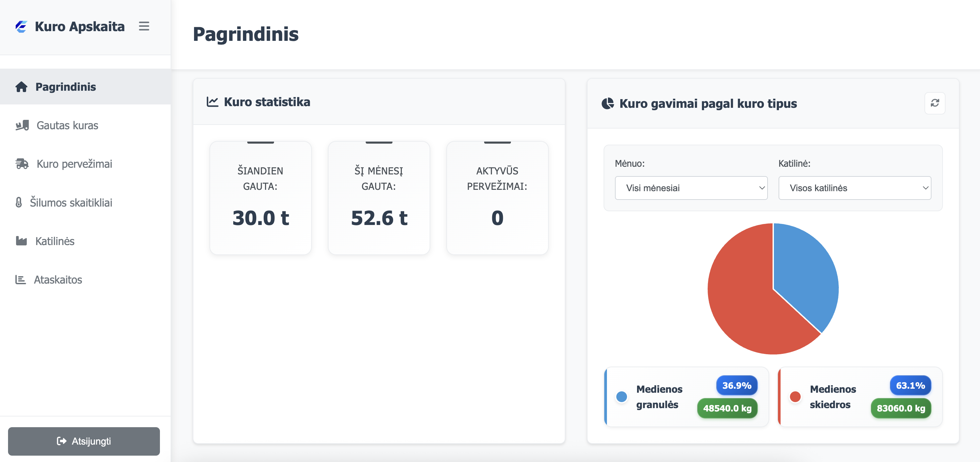Screen dimensions: 980x462
Task: Select the Šį mėnesį gauta stat card
Action: (x=379, y=198)
